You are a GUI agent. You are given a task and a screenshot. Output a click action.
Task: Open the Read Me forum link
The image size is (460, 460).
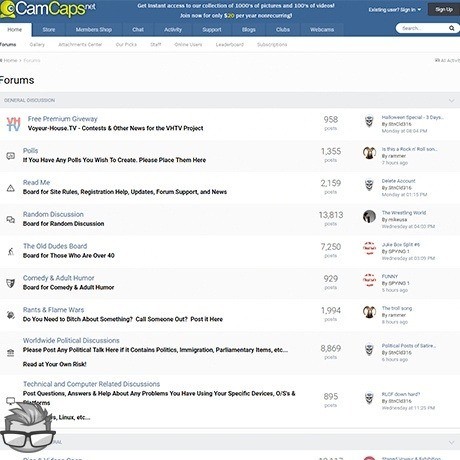(x=36, y=182)
